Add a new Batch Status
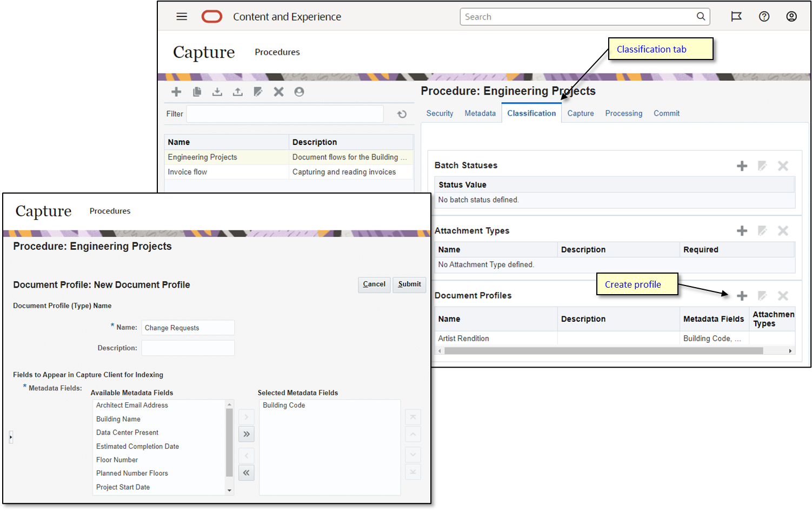The height and width of the screenshot is (511, 812). (x=741, y=165)
